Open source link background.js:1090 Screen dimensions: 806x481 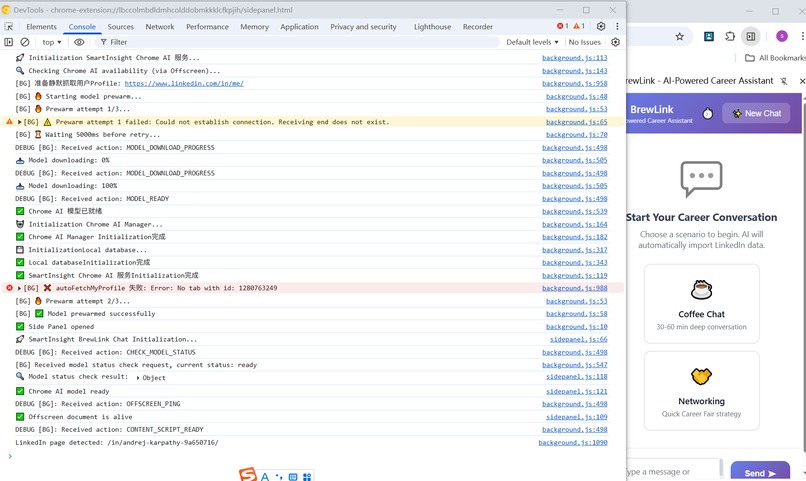pyautogui.click(x=573, y=442)
